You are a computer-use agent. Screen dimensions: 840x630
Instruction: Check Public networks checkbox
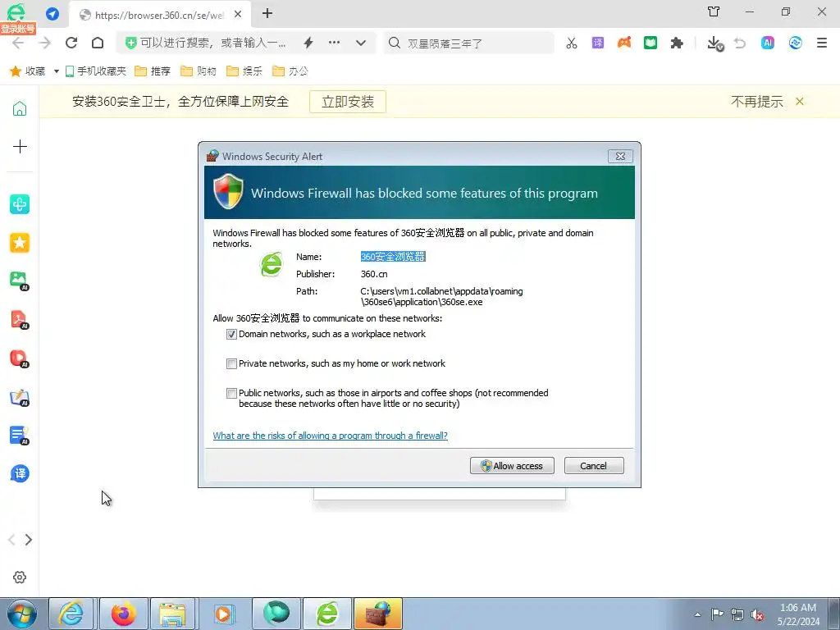[231, 393]
